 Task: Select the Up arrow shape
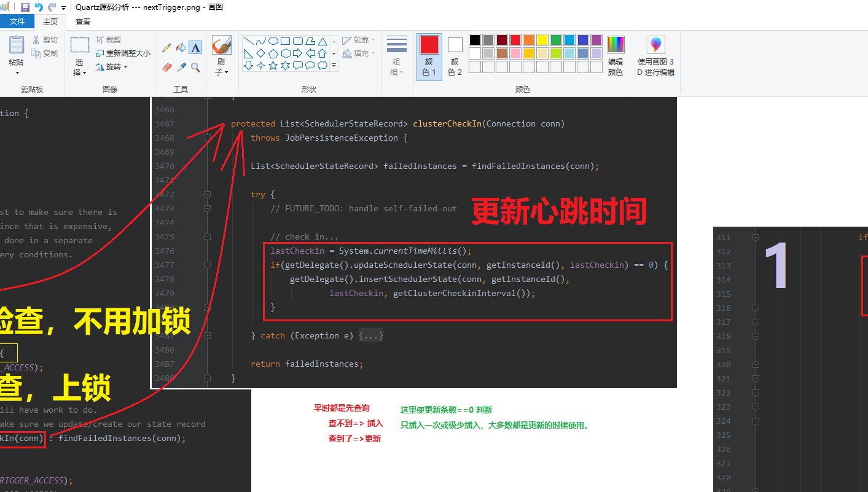click(323, 53)
